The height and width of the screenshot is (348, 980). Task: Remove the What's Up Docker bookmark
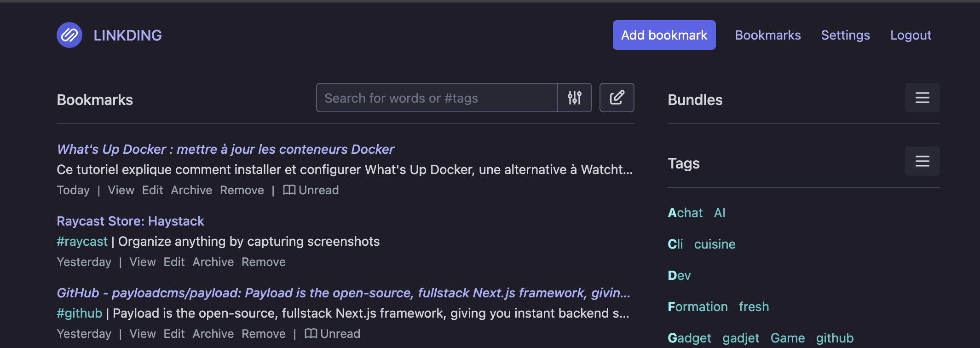coord(242,190)
